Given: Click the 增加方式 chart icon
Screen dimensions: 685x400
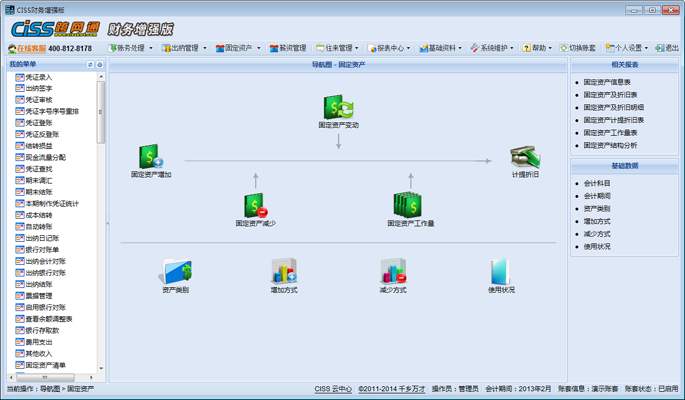Looking at the screenshot, I should click(x=284, y=271).
